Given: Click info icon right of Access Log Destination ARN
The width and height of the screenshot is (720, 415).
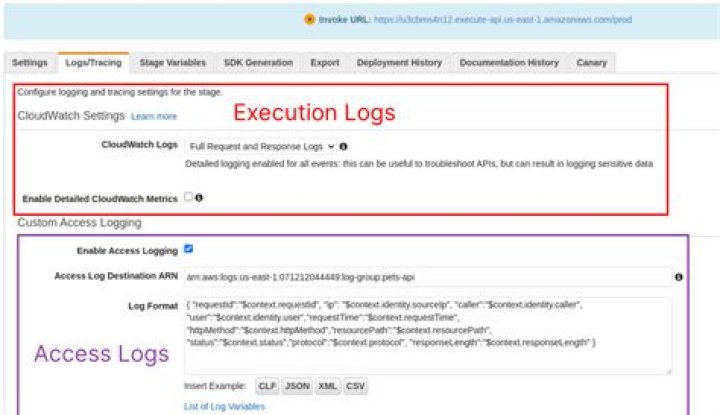Looking at the screenshot, I should 679,277.
